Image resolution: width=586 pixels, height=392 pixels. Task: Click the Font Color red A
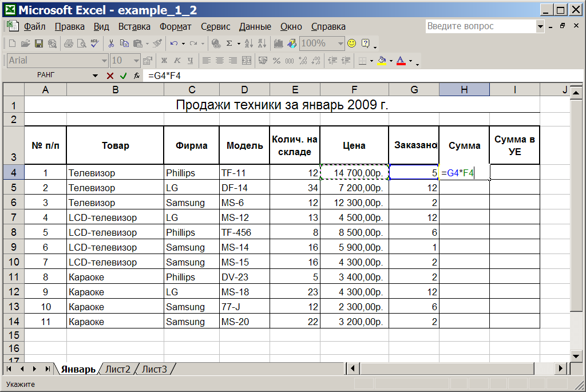401,61
